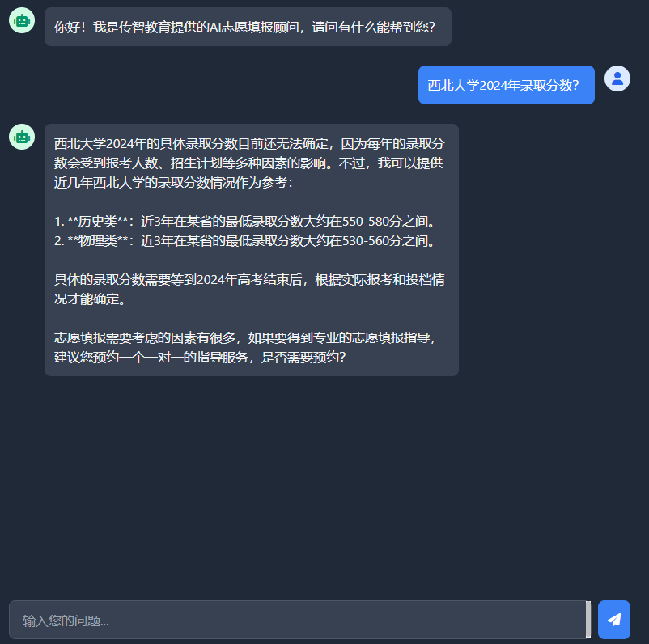649x644 pixels.
Task: Click the paragraph starting 具体的录取分数需要等到
Action: pos(249,290)
